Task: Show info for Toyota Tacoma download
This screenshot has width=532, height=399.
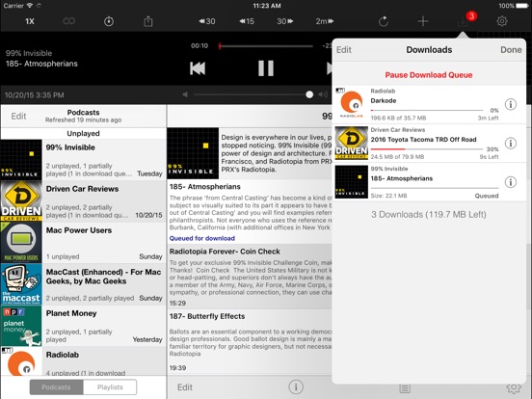Action: [x=510, y=144]
